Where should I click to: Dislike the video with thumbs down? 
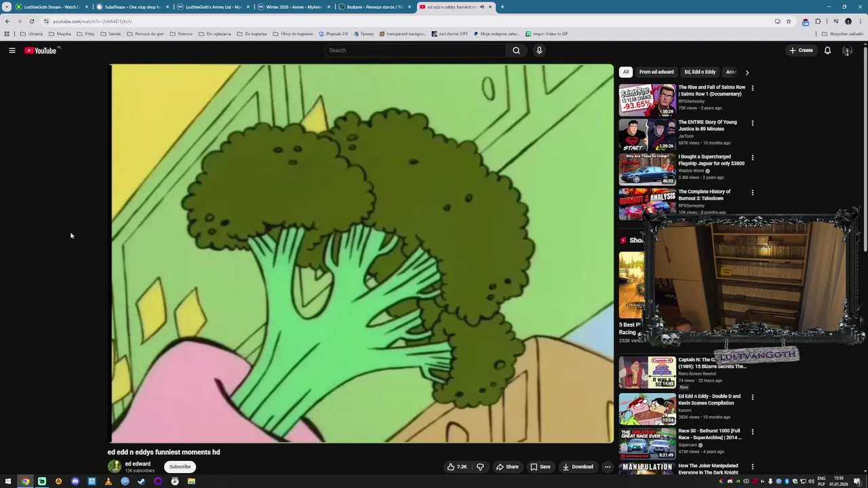[x=480, y=466]
